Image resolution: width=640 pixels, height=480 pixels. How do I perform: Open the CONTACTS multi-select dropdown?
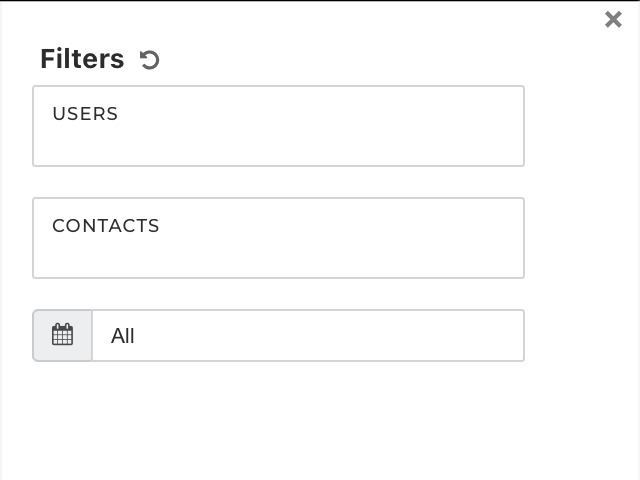tap(278, 238)
